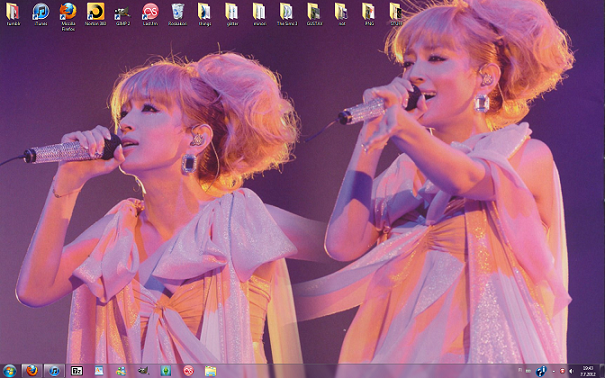Image resolution: width=605 pixels, height=378 pixels.
Task: Click the volume speaker tray icon
Action: (x=572, y=371)
